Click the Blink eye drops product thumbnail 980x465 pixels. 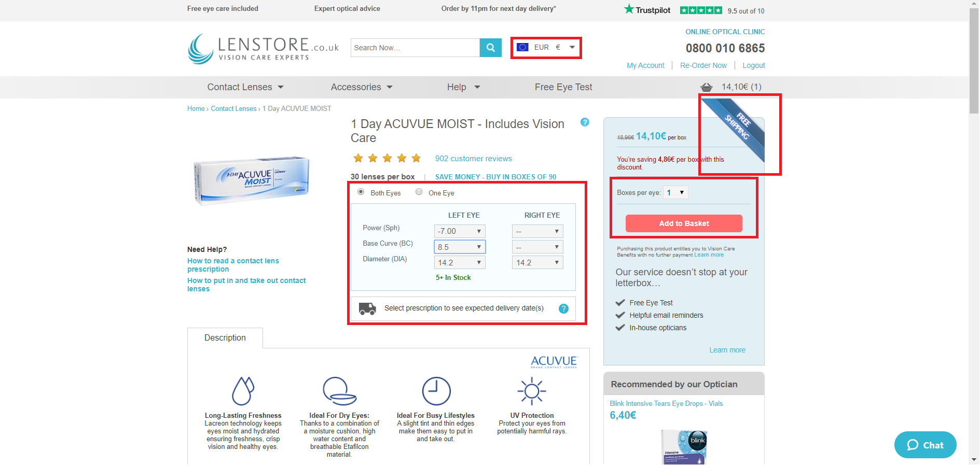coord(684,447)
